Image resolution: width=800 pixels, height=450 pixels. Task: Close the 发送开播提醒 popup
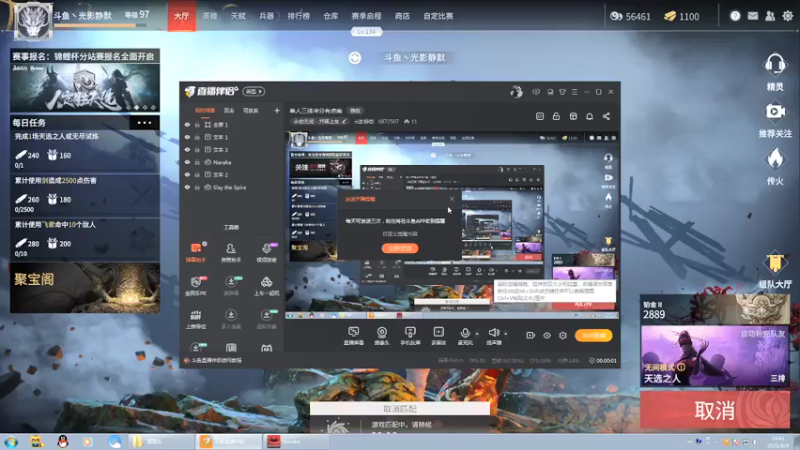click(452, 198)
